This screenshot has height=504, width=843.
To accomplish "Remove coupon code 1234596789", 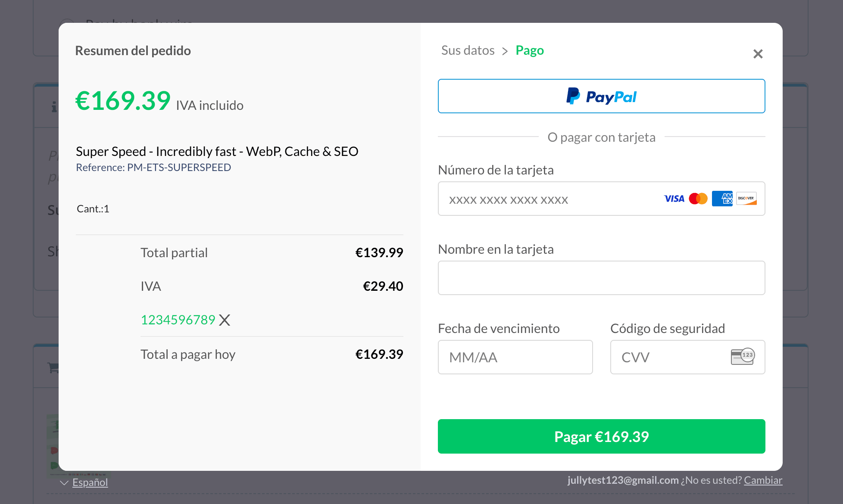I will tap(225, 320).
